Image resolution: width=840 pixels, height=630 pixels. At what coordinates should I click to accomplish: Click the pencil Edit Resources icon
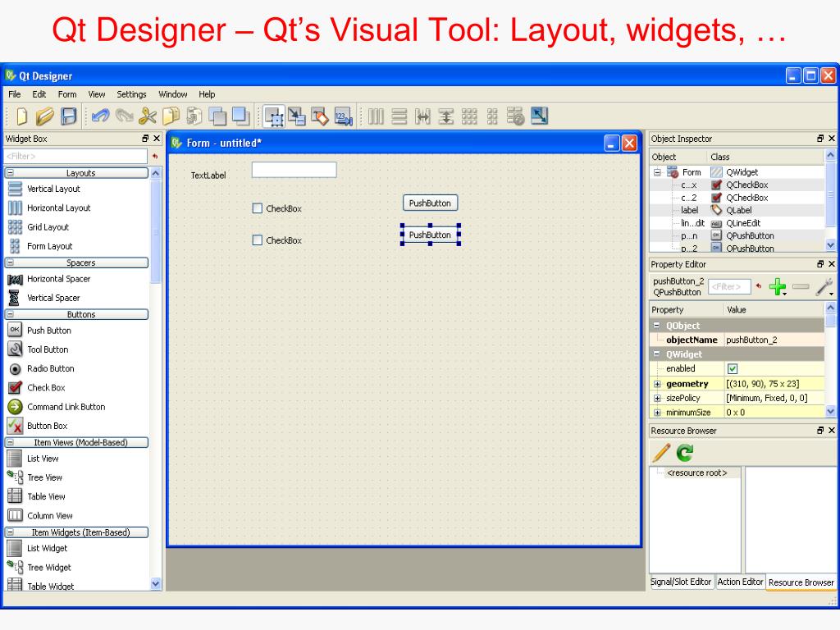(x=662, y=453)
